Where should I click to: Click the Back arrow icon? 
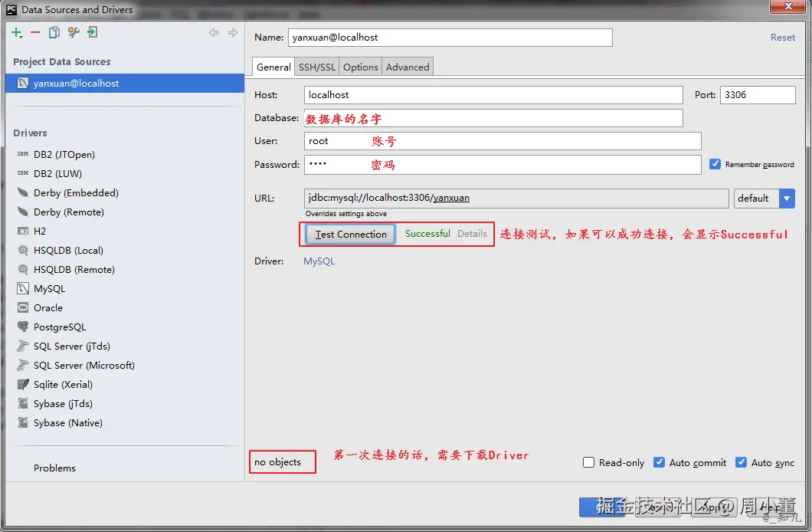click(x=214, y=33)
